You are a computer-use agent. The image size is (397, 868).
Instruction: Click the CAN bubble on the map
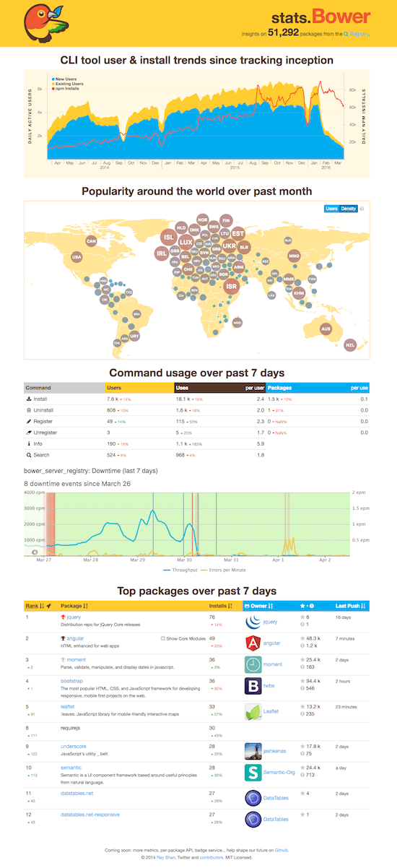click(91, 241)
